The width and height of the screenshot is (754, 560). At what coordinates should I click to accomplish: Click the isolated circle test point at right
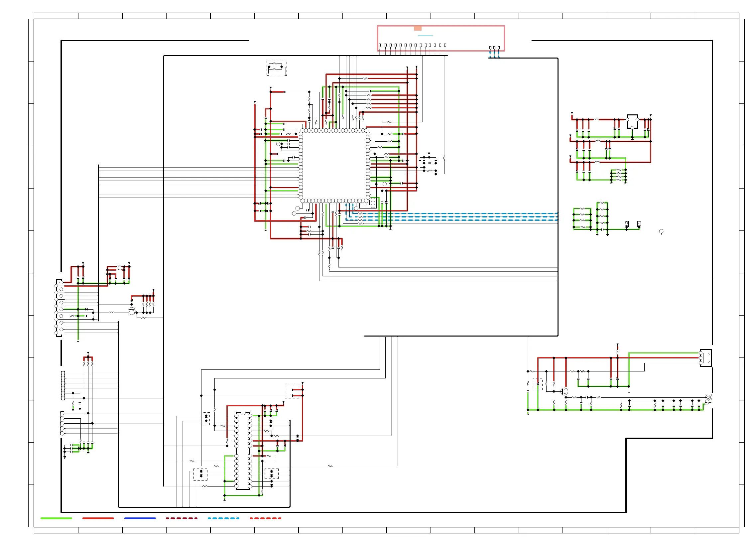click(x=661, y=231)
